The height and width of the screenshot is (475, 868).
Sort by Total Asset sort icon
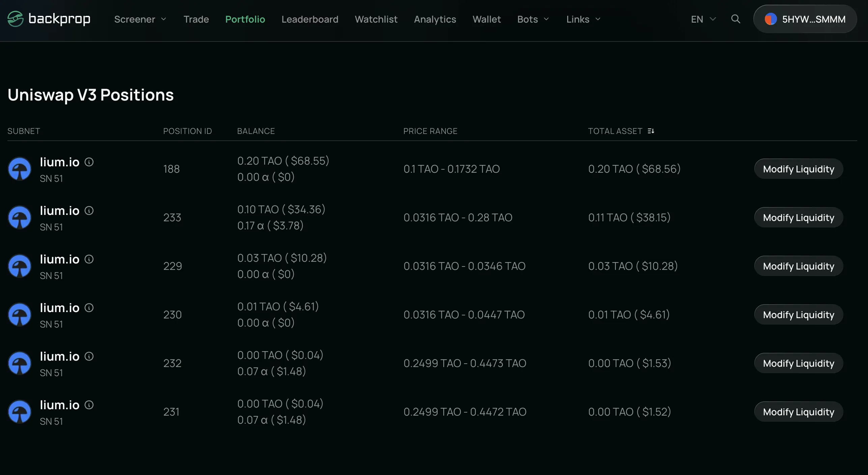tap(651, 131)
